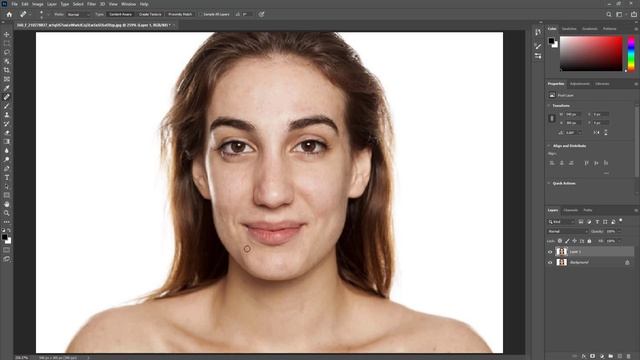Select the Eraser tool
Image resolution: width=640 pixels, height=360 pixels.
[7, 133]
